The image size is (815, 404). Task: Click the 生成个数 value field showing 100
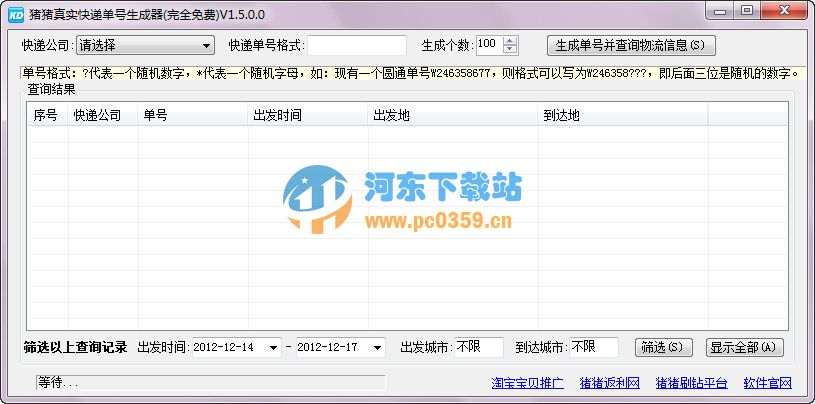point(489,45)
